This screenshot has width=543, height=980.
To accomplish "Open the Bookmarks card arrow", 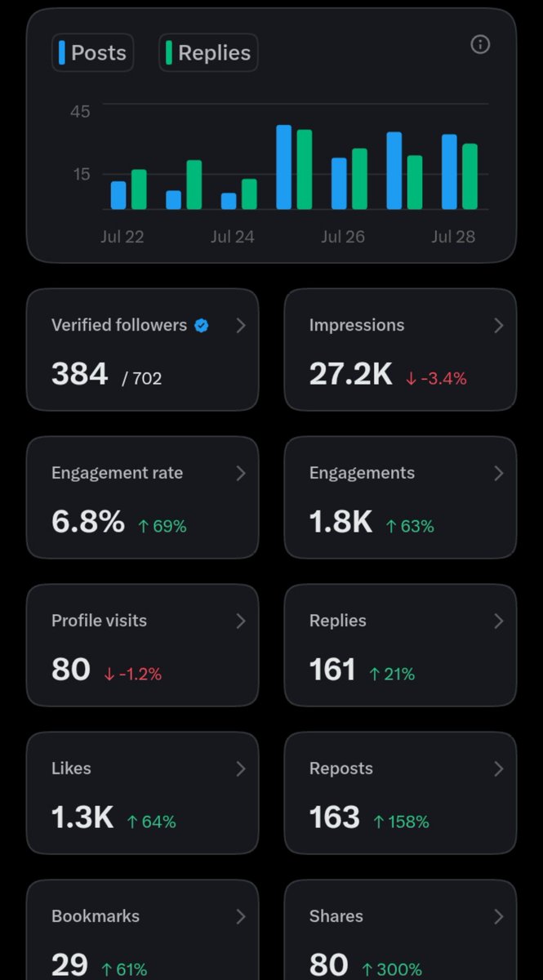I will pos(241,917).
